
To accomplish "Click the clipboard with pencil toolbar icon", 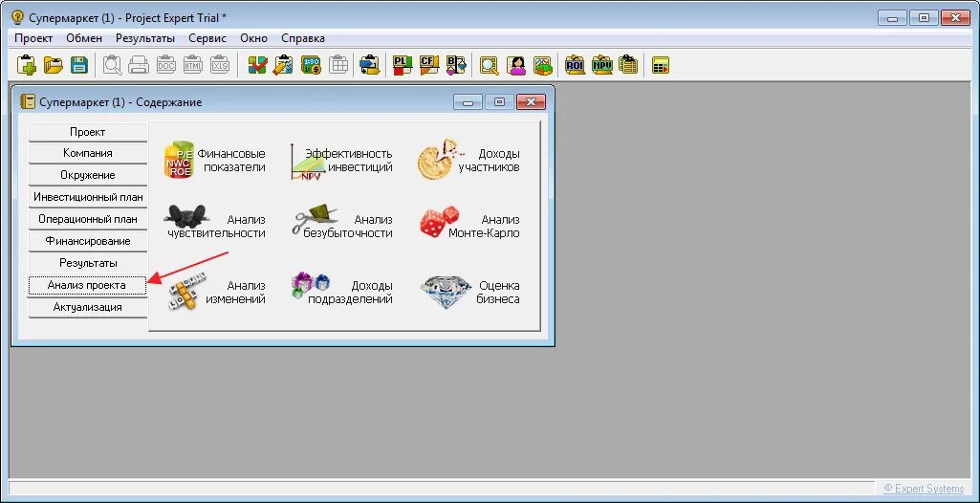I will [284, 65].
